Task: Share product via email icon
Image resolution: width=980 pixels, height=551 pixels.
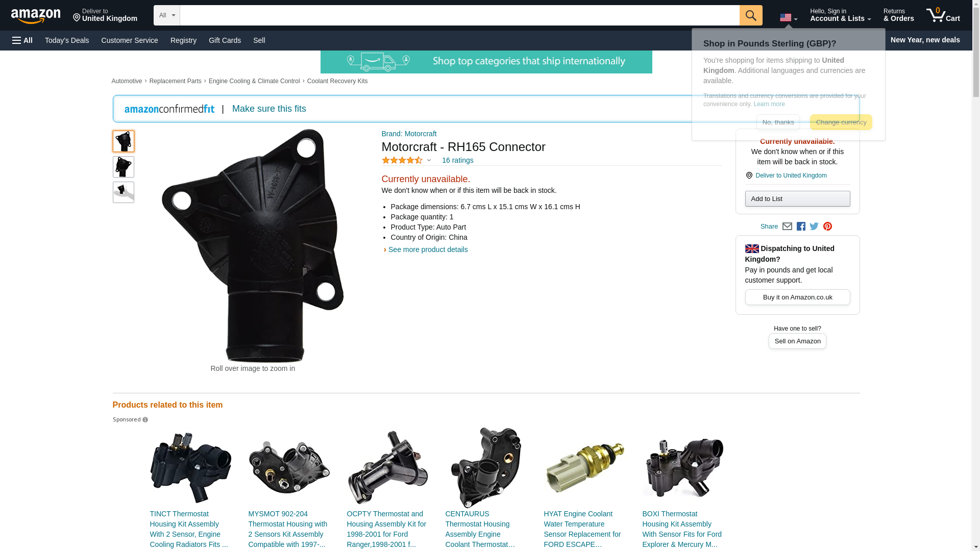Action: click(787, 227)
